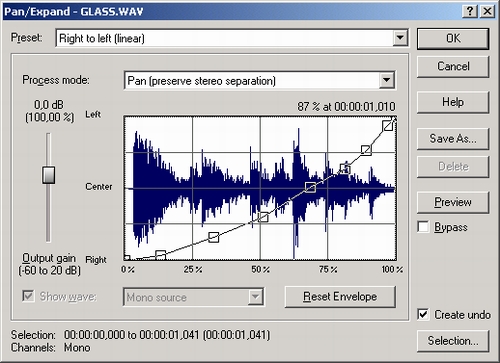
Task: Toggle the Bypass checkbox
Action: point(423,227)
